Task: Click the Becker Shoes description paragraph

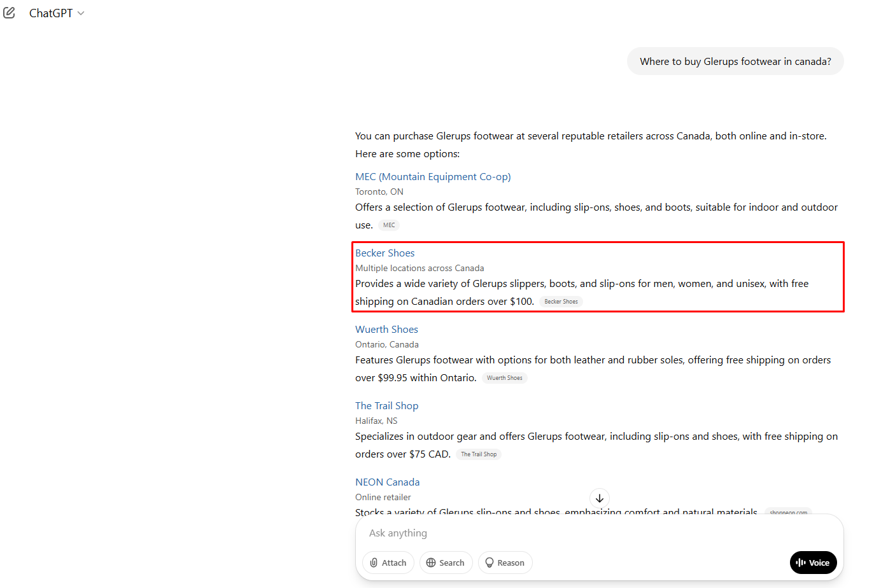Action: pyautogui.click(x=582, y=284)
